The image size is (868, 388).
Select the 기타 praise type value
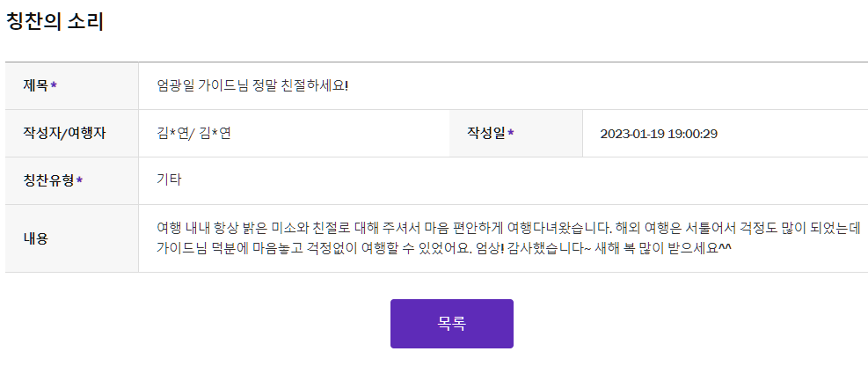point(169,179)
